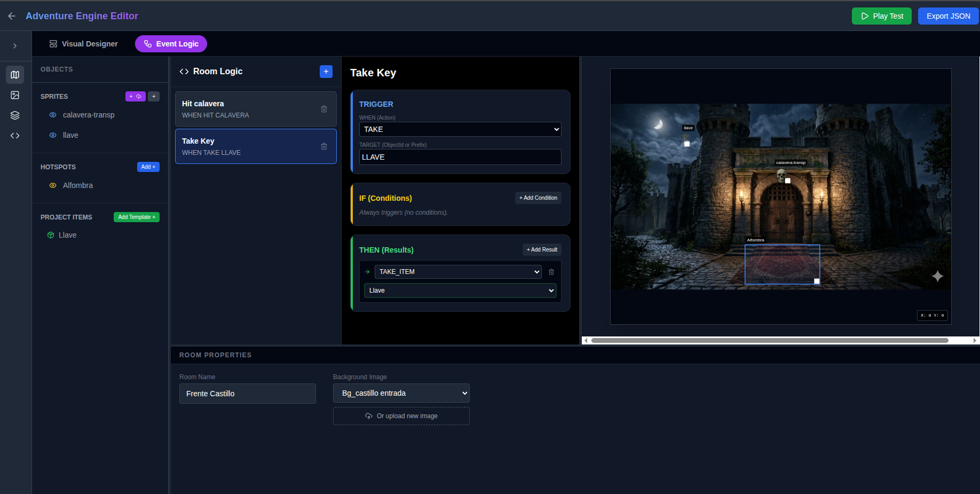Open the WHEN action TAKE dropdown

[460, 129]
